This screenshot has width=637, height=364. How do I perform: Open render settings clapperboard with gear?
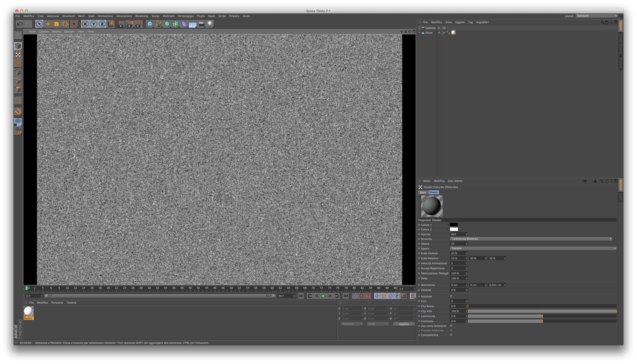pyautogui.click(x=138, y=24)
